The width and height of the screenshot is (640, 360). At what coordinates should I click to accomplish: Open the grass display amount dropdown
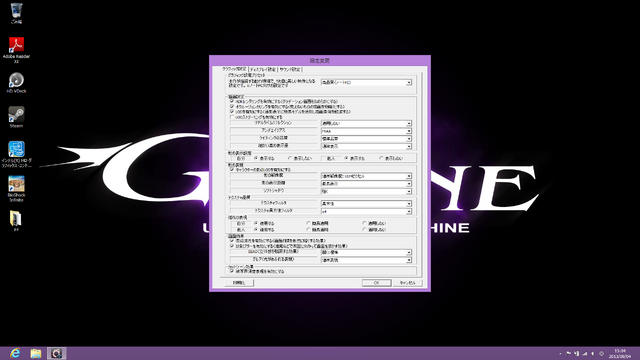click(366, 146)
